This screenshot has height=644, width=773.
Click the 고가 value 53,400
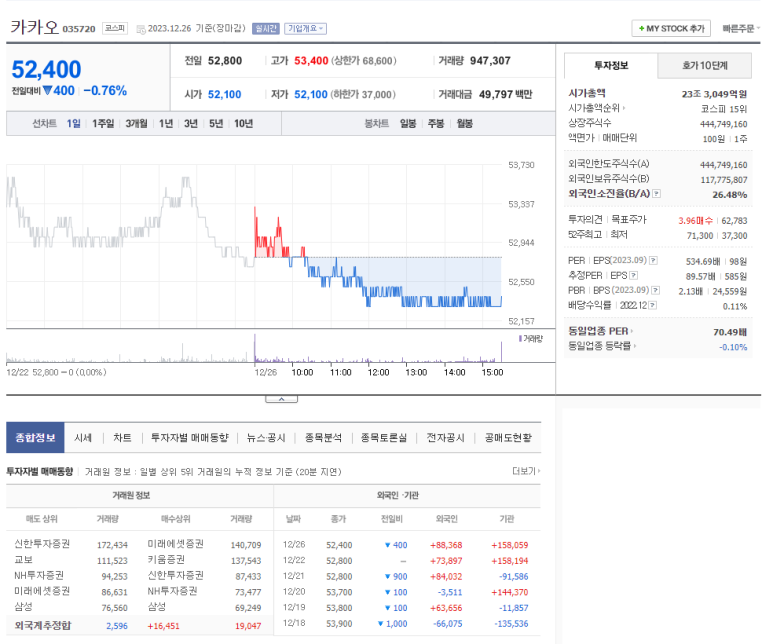pos(311,61)
